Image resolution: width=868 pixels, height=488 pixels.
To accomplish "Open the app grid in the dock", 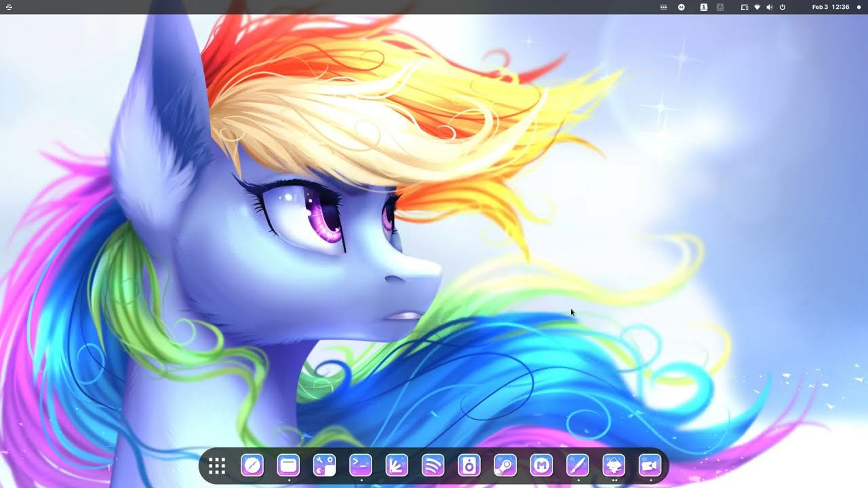I will (217, 466).
